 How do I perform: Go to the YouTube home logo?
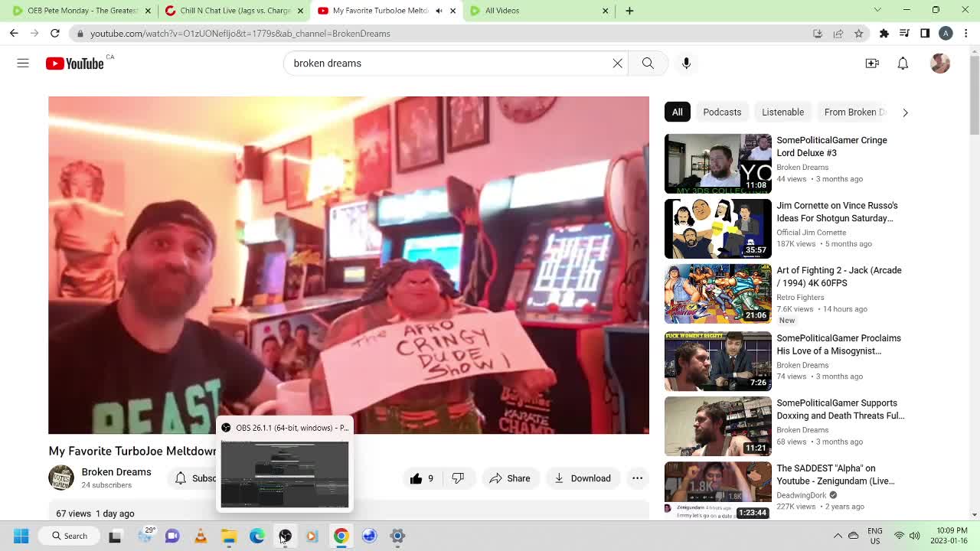click(74, 64)
